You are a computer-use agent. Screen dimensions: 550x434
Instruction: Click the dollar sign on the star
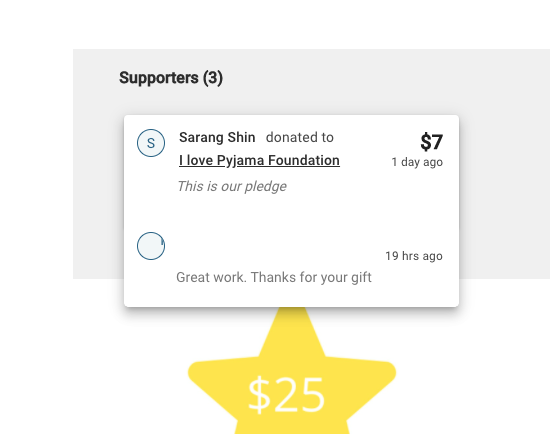[259, 394]
